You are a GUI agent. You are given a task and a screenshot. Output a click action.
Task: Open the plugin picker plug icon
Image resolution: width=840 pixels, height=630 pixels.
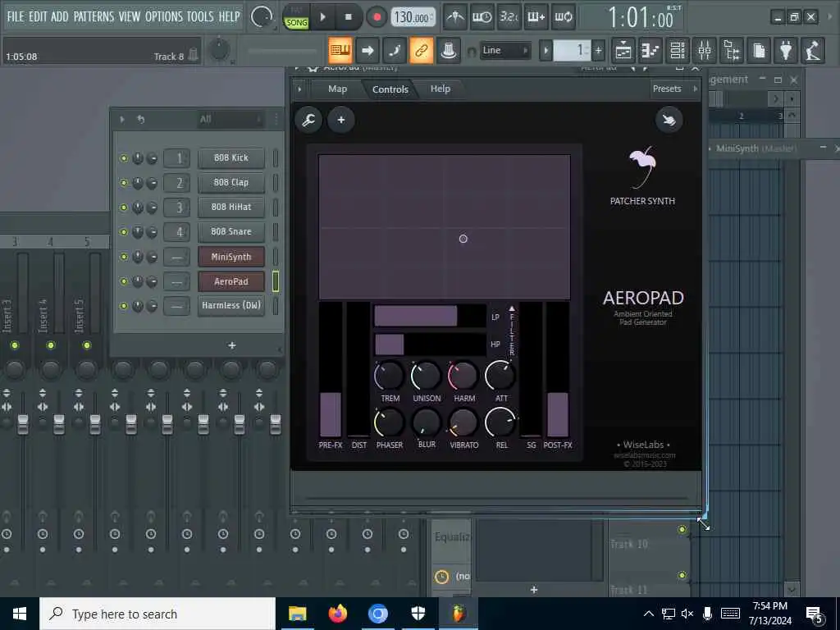pos(786,50)
